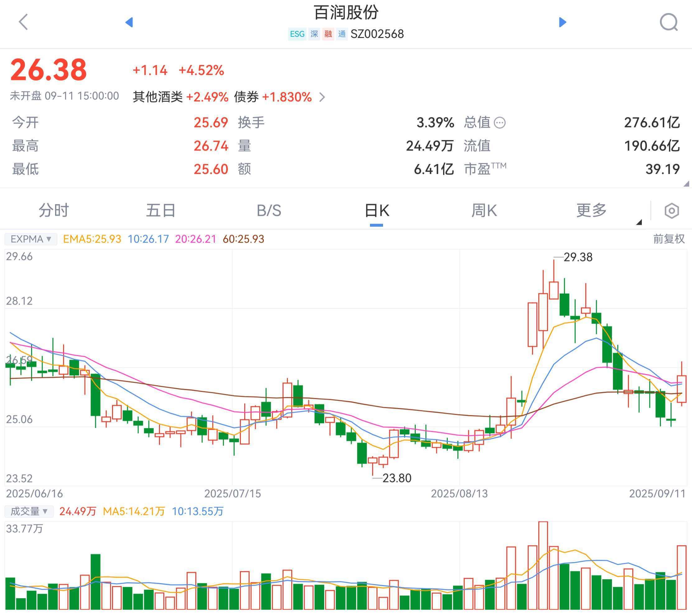Image resolution: width=692 pixels, height=616 pixels.
Task: Tap date label 2025/08/13
Action: point(460,493)
